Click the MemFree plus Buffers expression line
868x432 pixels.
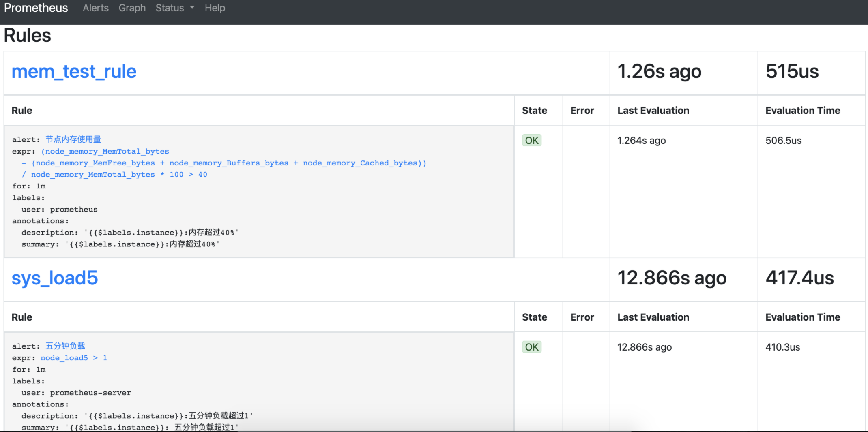224,163
